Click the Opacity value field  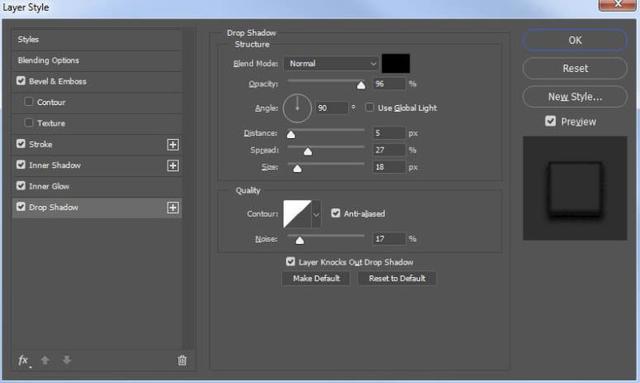(389, 84)
